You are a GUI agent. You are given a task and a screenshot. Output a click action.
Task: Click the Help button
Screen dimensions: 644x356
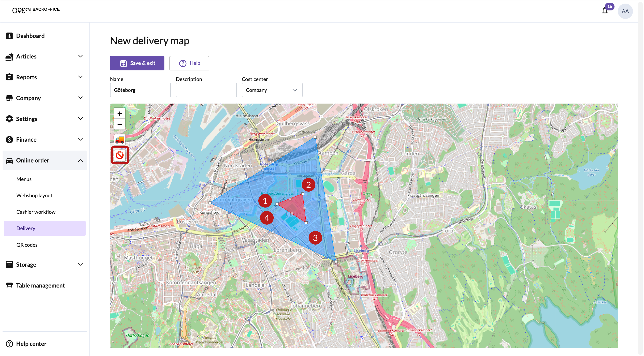pos(189,63)
